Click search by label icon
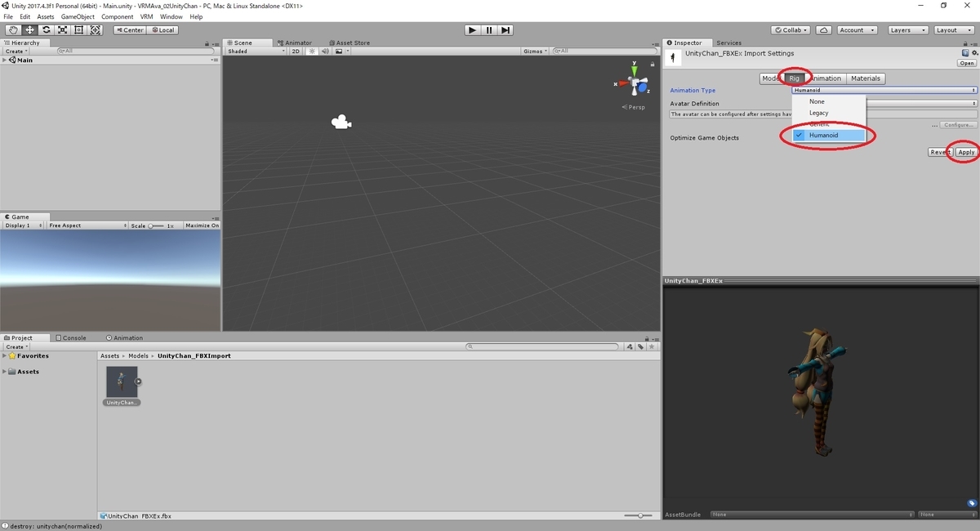Image resolution: width=980 pixels, height=531 pixels. click(x=642, y=346)
